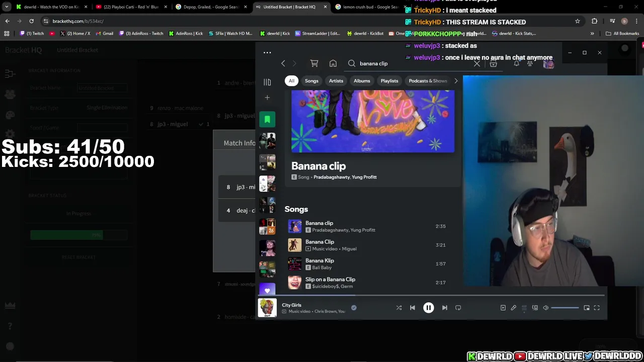Open the green bookmarked library item
This screenshot has height=362, width=644.
267,119
